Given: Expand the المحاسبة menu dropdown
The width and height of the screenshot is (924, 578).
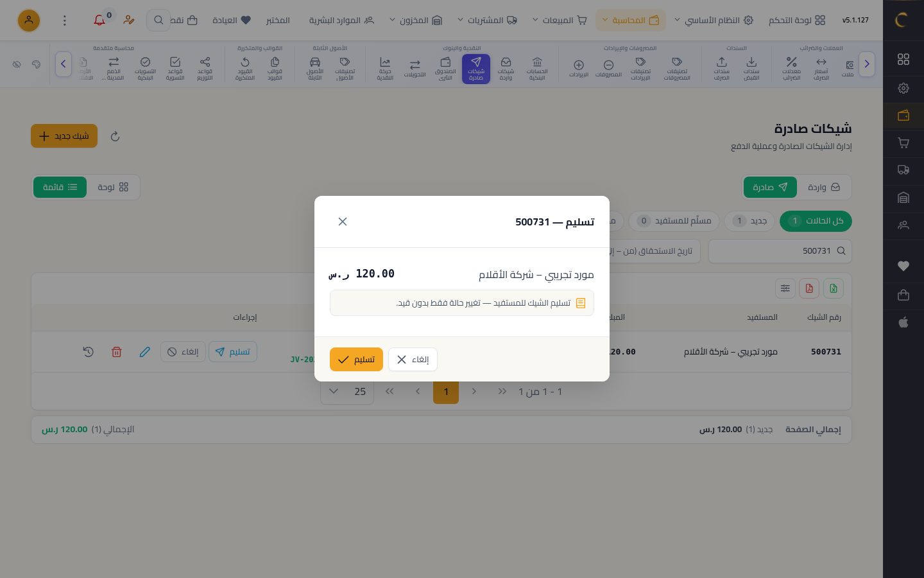Looking at the screenshot, I should point(631,20).
